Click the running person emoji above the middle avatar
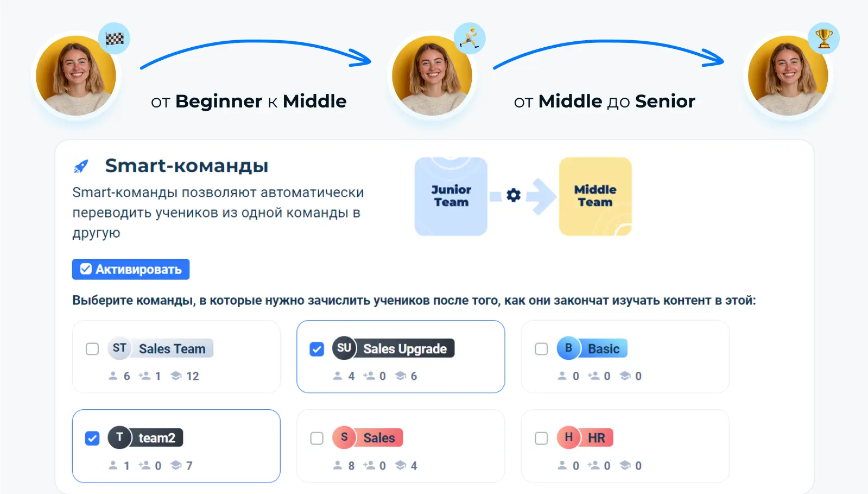This screenshot has width=868, height=494. (x=470, y=37)
